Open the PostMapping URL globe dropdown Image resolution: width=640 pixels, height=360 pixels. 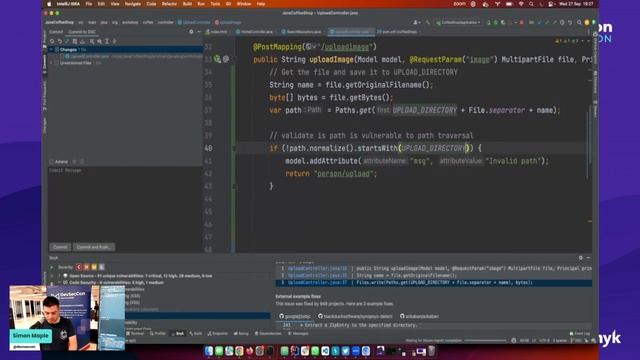310,47
